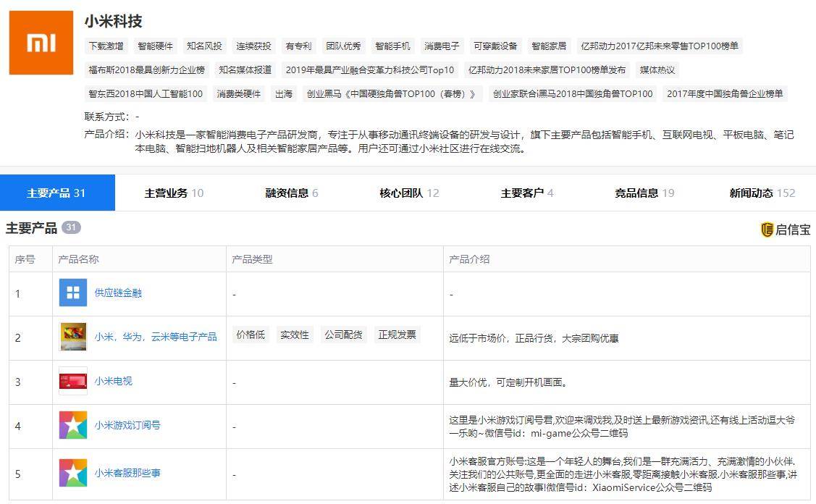
Task: Select the 智东西2018中国人工智能100 tag
Action: [146, 93]
